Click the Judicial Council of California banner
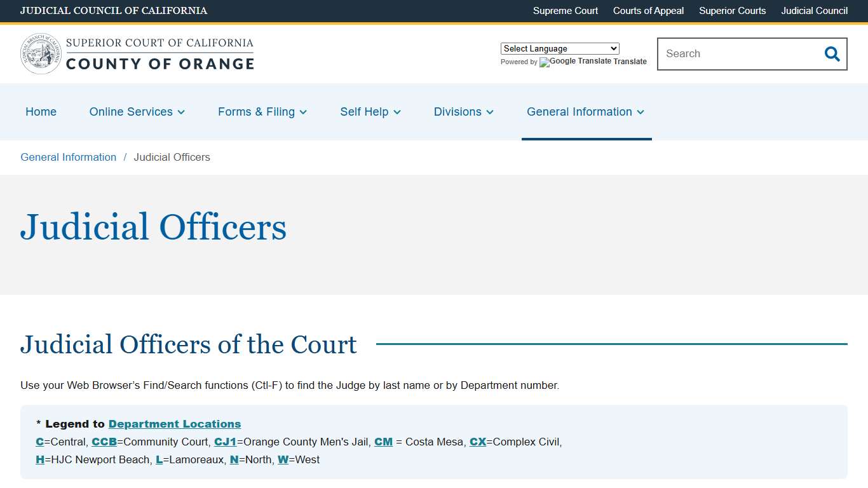 (114, 11)
